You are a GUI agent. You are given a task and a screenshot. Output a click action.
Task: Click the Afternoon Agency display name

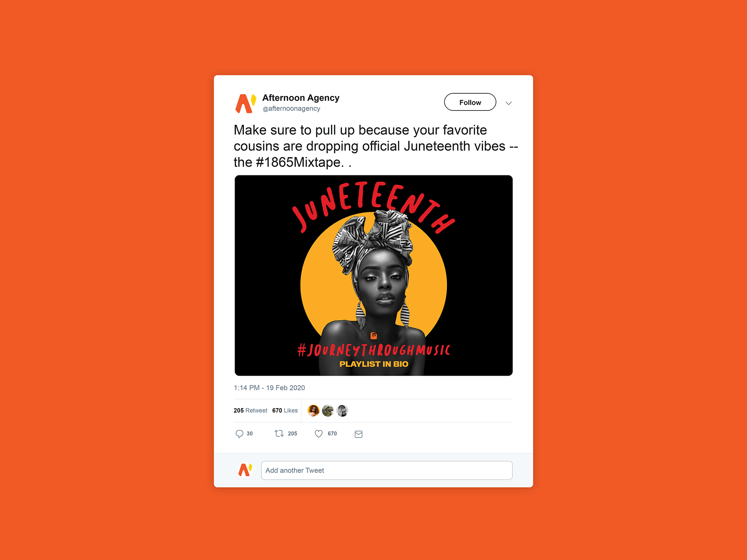pos(301,98)
